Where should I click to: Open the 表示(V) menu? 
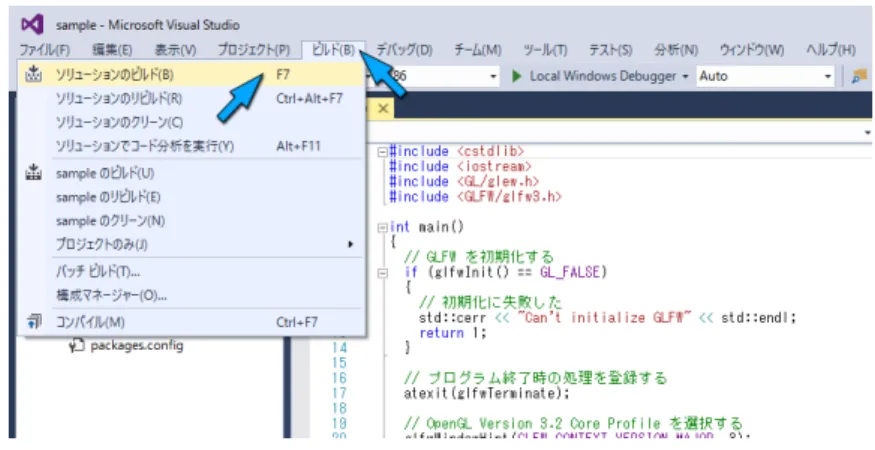point(175,50)
